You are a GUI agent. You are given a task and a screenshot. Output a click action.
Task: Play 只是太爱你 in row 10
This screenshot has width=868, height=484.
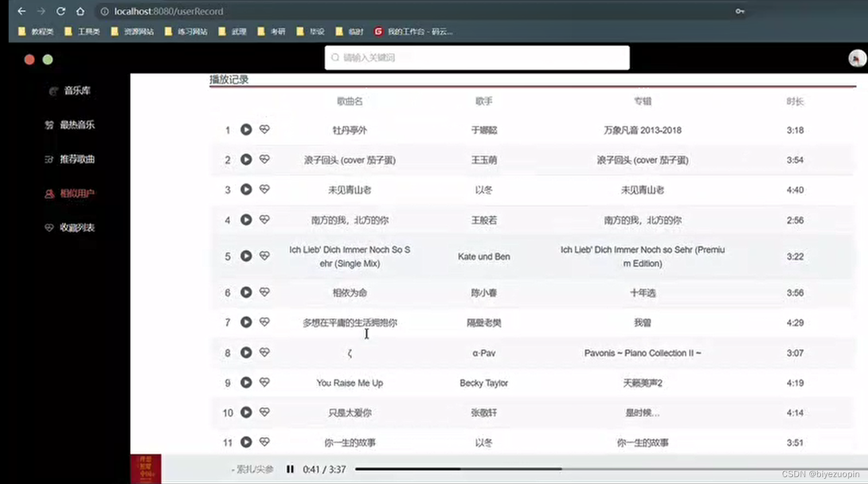point(246,412)
